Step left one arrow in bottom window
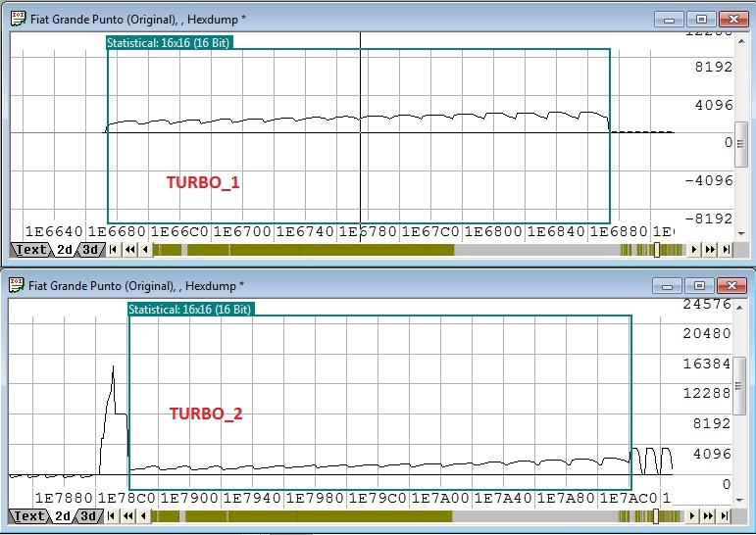The image size is (756, 535). point(144,516)
